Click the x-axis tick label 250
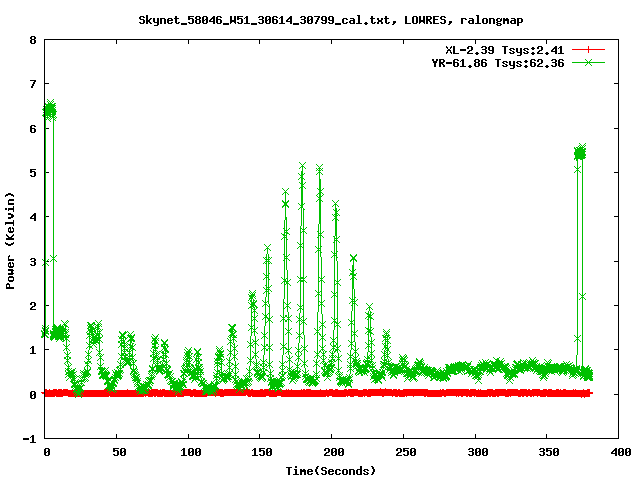 click(x=405, y=452)
